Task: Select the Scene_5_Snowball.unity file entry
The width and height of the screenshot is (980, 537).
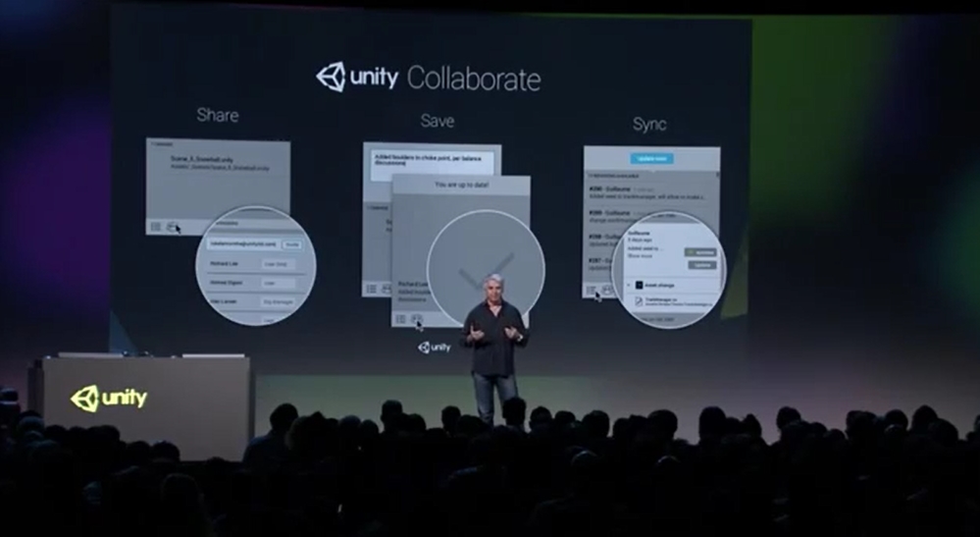Action: click(x=219, y=163)
